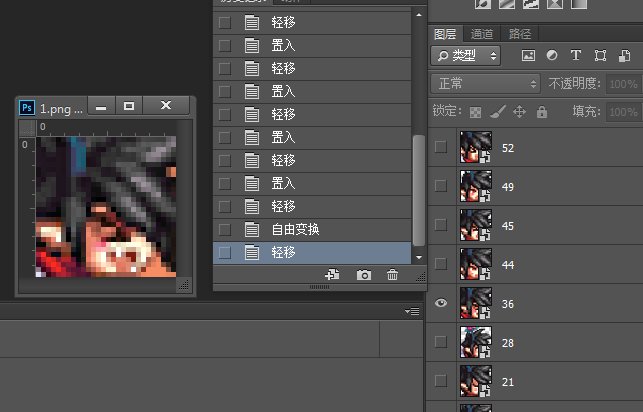
Task: Close the 1.png document window
Action: click(x=166, y=106)
